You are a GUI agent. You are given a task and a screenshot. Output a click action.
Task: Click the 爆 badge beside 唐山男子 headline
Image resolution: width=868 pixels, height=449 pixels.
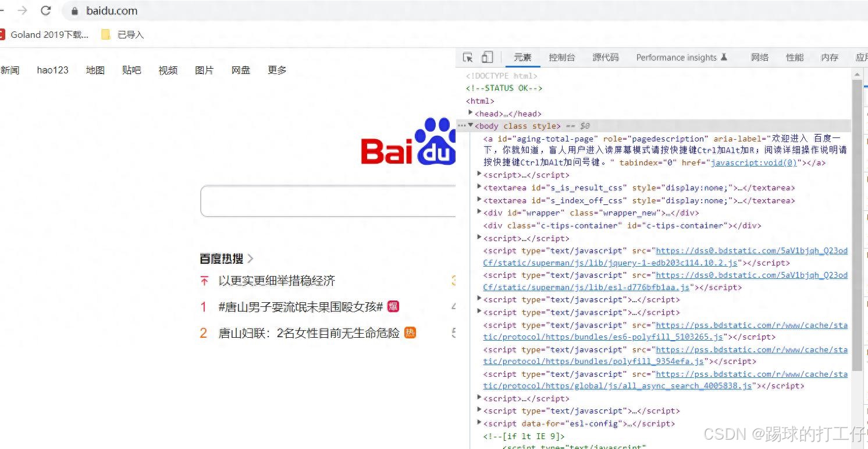tap(393, 306)
